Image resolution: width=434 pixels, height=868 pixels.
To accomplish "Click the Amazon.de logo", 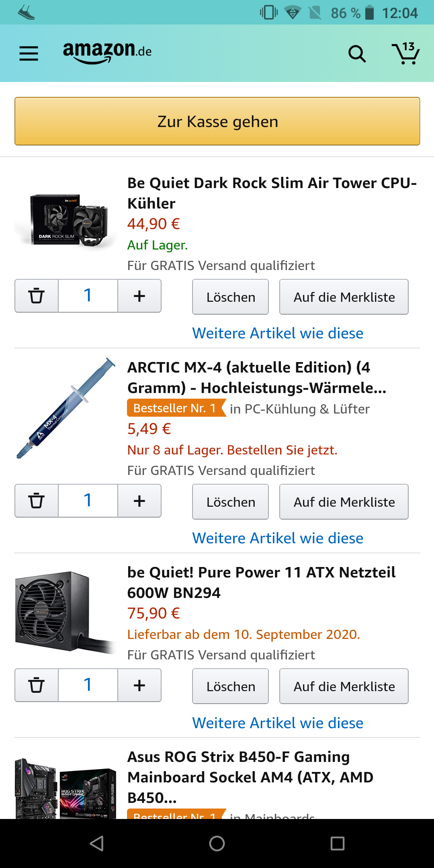I will 106,53.
